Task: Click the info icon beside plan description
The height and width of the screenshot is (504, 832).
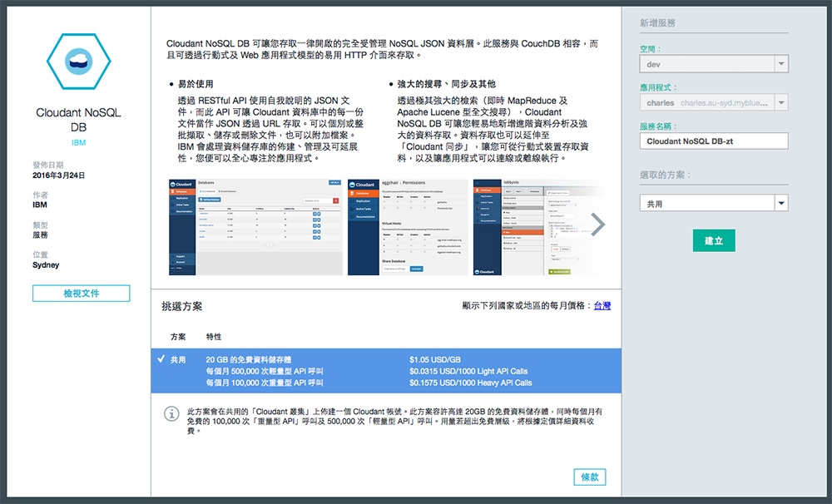Action: point(171,413)
